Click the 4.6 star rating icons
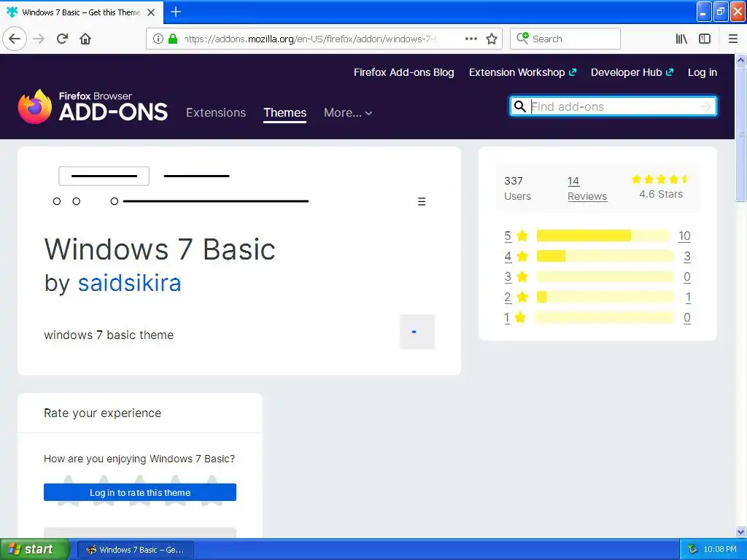 [x=660, y=179]
